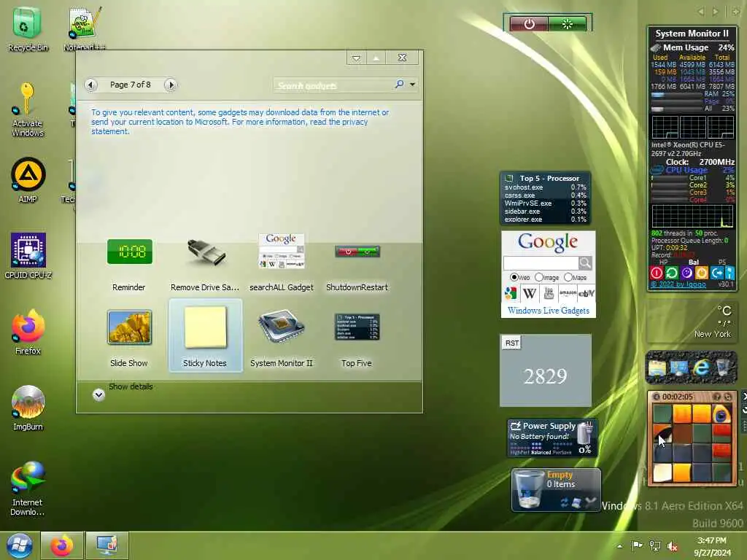Select PwrSave plan in Power Supply gadget
The width and height of the screenshot is (747, 560).
562,452
